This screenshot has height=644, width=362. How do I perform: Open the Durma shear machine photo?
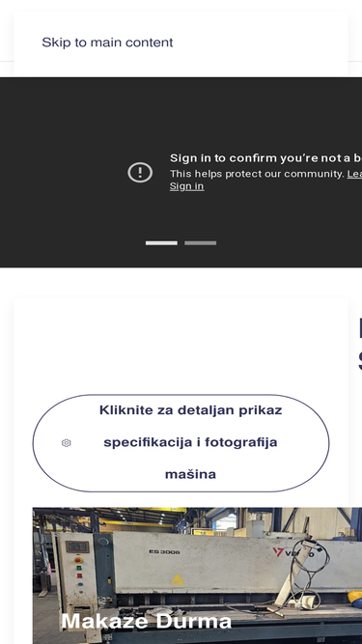point(198,575)
